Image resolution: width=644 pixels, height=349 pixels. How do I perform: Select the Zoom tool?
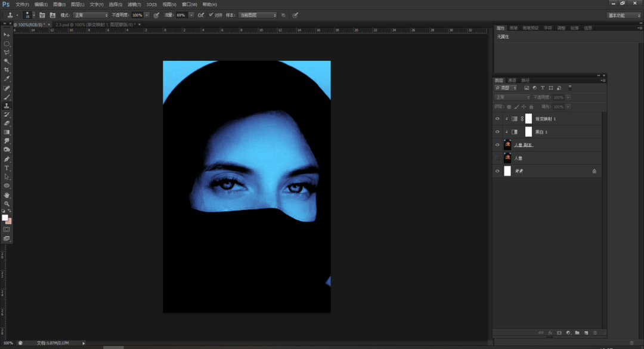pyautogui.click(x=7, y=203)
